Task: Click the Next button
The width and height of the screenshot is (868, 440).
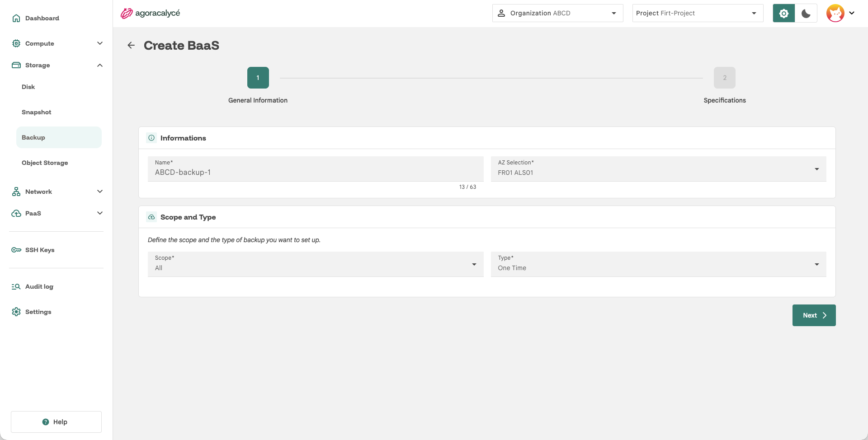Action: [814, 315]
